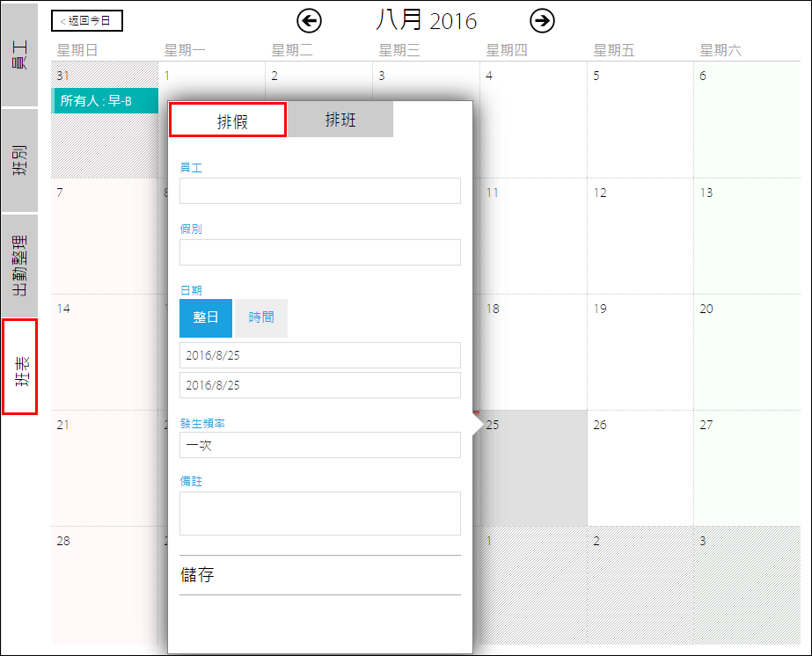Viewport: 812px width, 656px height.
Task: Open the 出勤整理 sidebar tab
Action: point(18,266)
